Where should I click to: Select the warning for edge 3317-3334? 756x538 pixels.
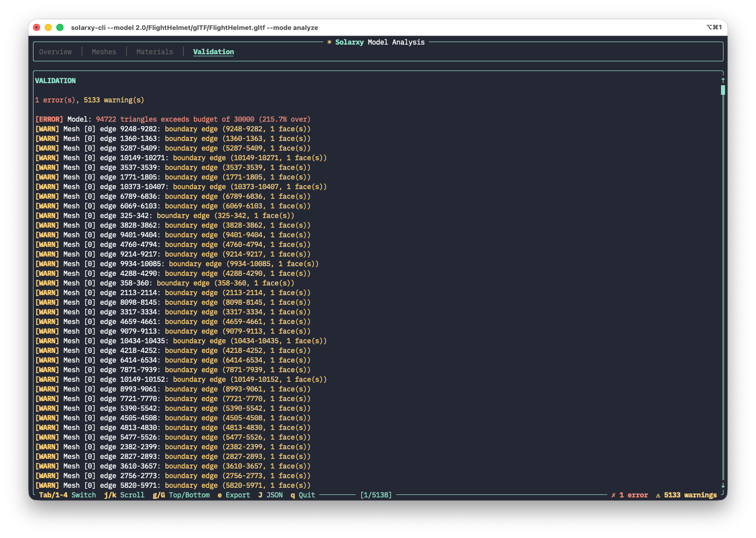(x=173, y=312)
